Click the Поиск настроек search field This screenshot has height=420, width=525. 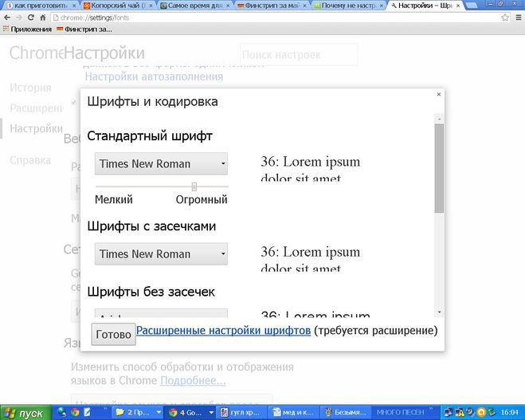pyautogui.click(x=299, y=55)
